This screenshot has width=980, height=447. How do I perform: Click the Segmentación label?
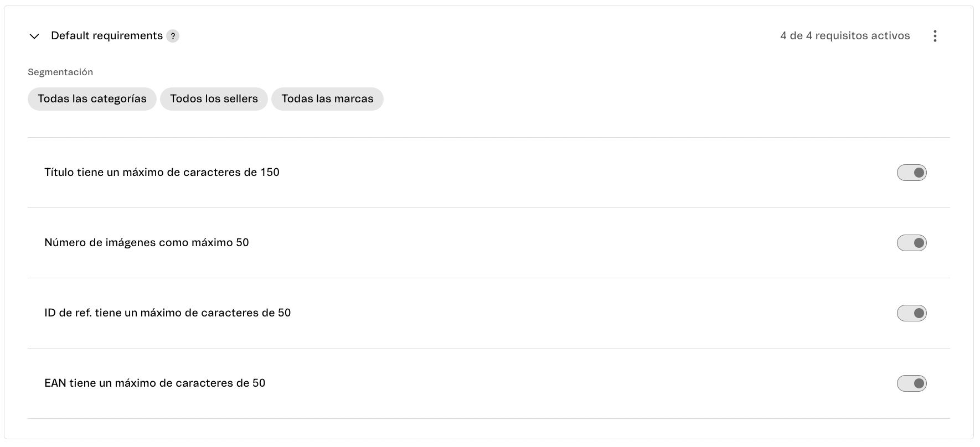[60, 71]
